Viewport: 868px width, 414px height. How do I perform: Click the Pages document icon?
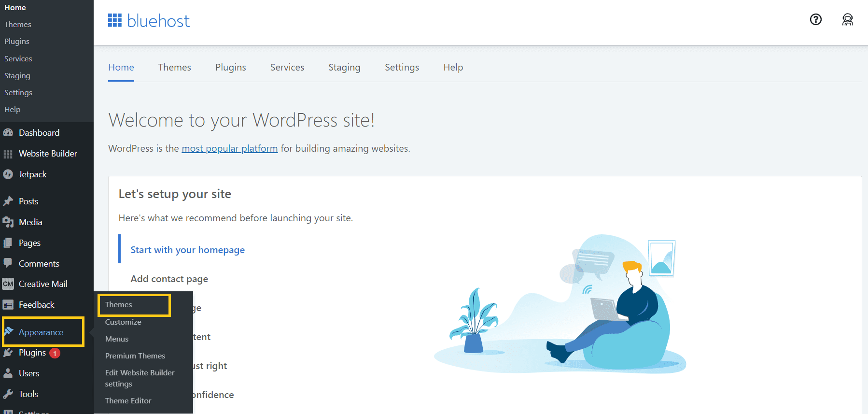[8, 243]
